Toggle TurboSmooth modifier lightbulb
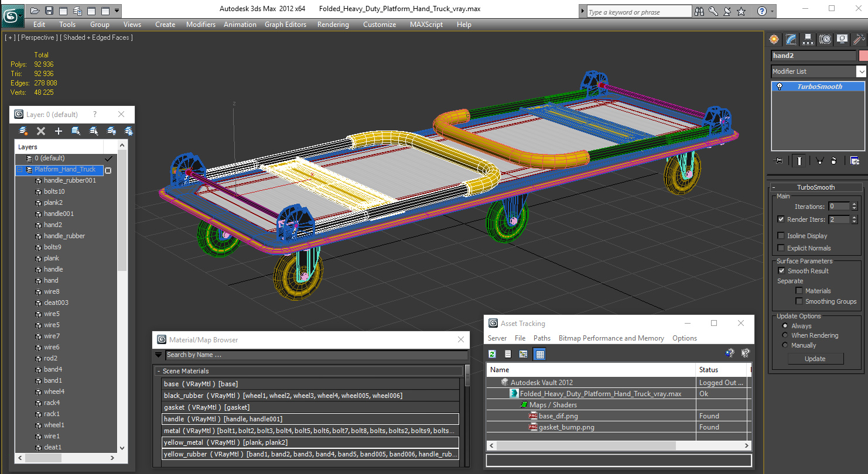This screenshot has width=868, height=474. click(x=780, y=87)
